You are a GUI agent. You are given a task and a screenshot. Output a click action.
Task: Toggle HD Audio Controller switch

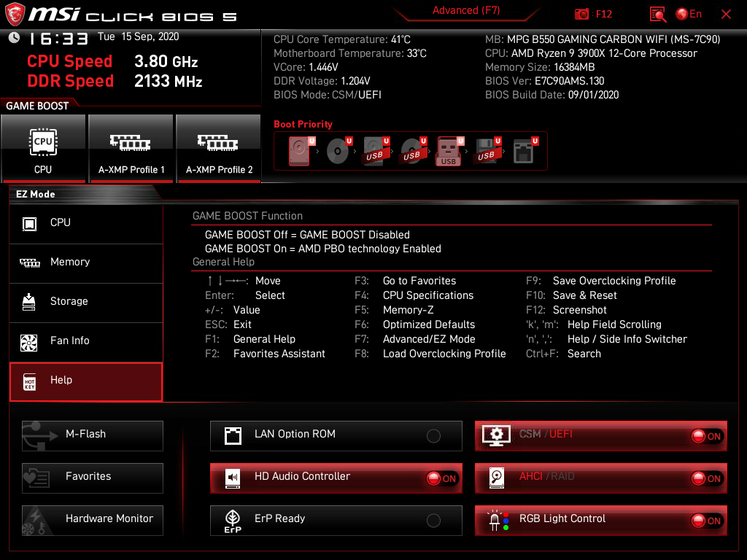pos(443,478)
